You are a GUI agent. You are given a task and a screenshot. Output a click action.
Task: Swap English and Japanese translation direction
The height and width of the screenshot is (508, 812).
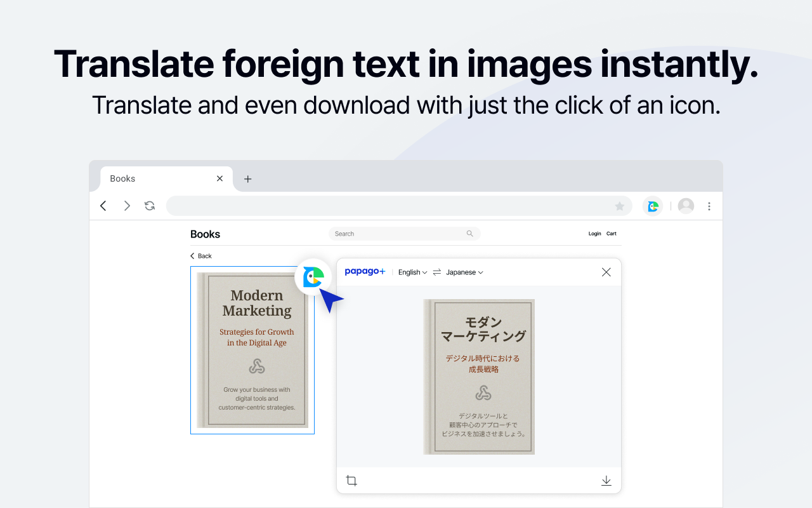(x=436, y=272)
